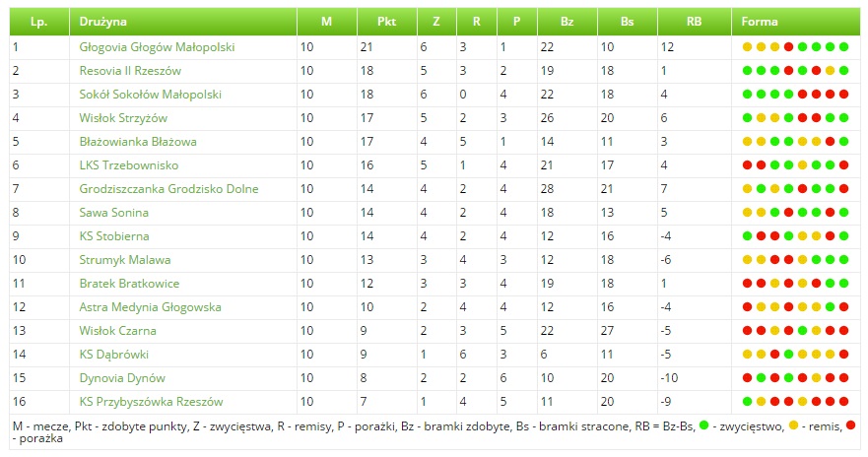Click the yellow remis legend color dot
The image size is (868, 457).
coord(793,425)
